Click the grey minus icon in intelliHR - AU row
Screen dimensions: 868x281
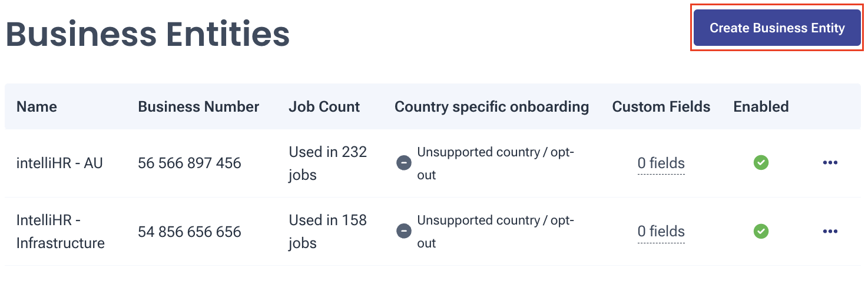[403, 163]
